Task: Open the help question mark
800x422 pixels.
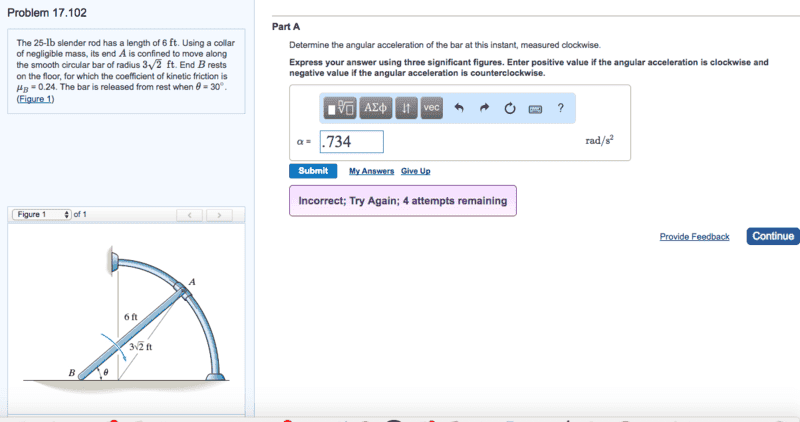Action: [560, 108]
